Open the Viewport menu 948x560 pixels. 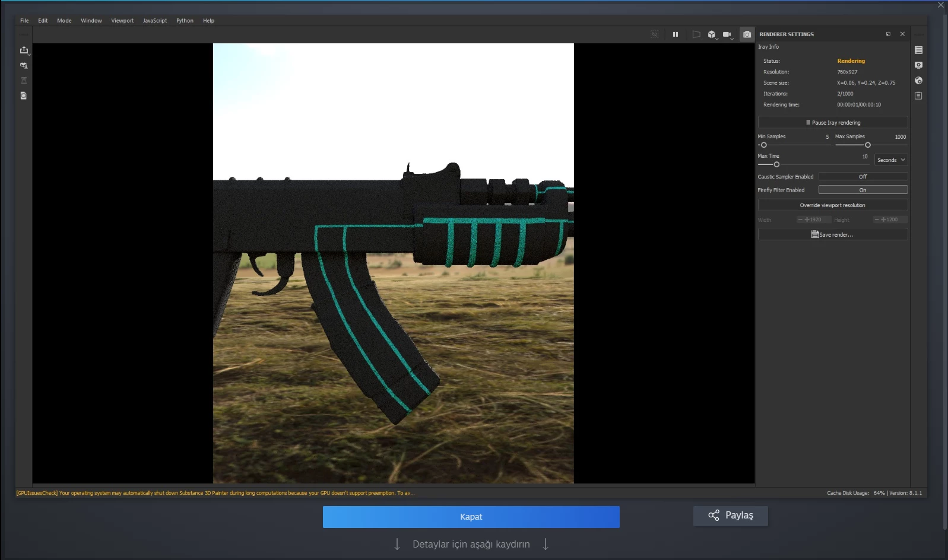point(122,21)
